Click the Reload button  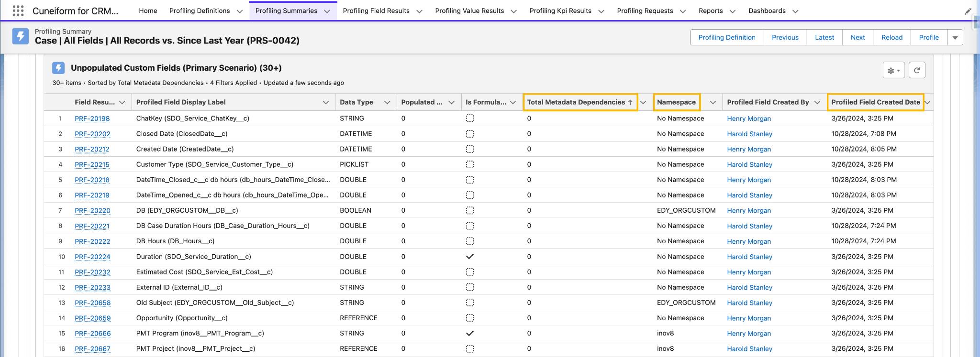(x=892, y=37)
